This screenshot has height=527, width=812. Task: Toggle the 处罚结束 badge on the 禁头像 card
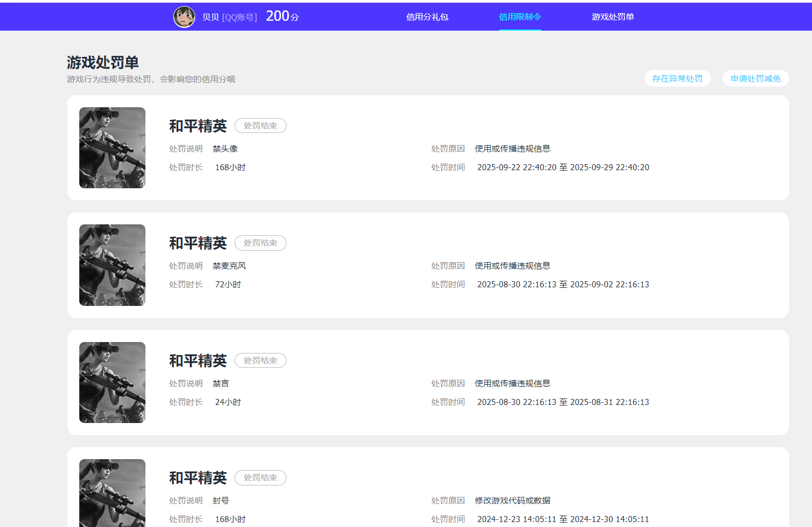(x=260, y=125)
